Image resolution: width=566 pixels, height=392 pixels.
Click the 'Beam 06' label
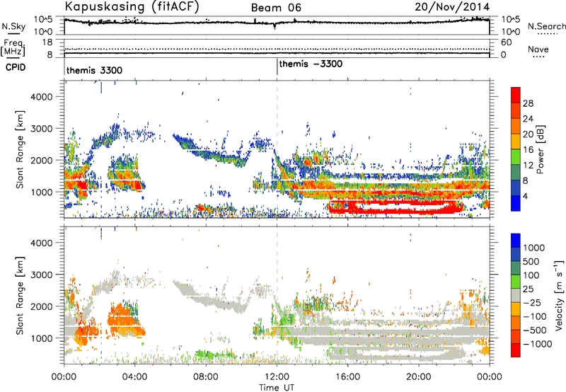[276, 8]
